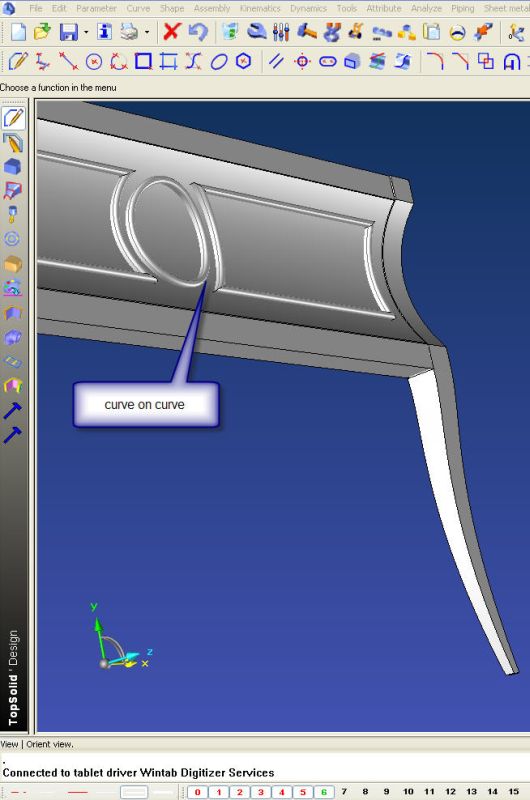530x800 pixels.
Task: Click the Sketch pencil icon in left sidebar
Action: click(13, 117)
